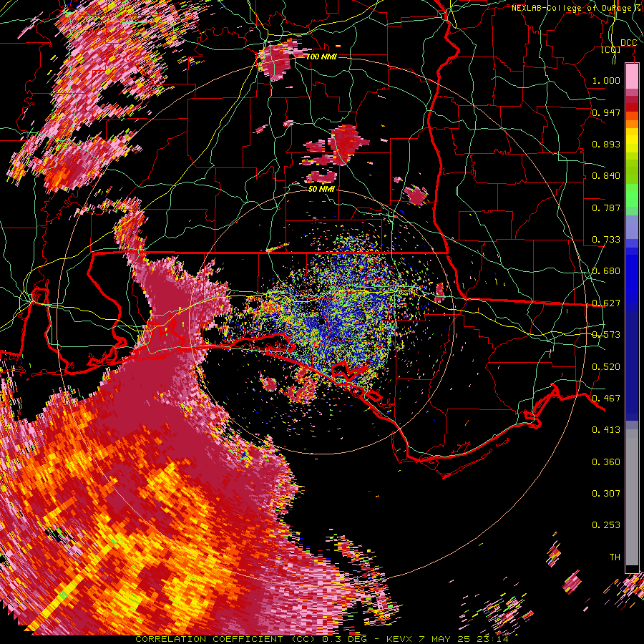
Task: Click the DCC label above color bar
Action: (628, 43)
